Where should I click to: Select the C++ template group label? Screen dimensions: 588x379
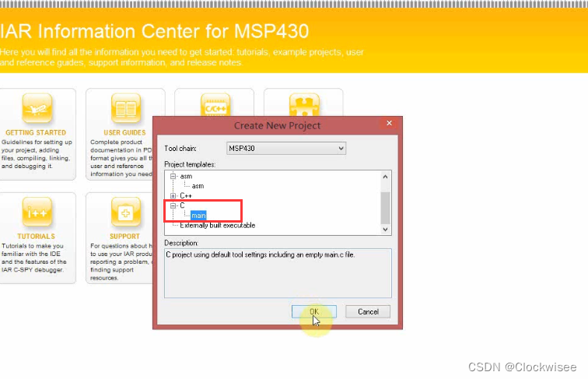[186, 195]
